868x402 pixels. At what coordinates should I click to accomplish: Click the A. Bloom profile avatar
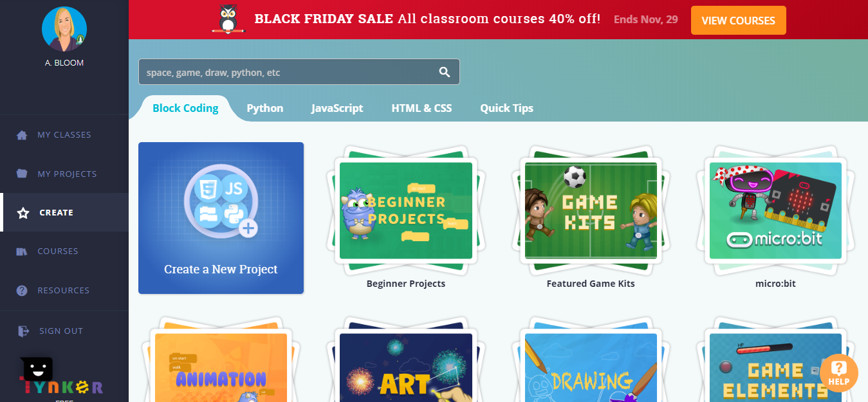(64, 29)
